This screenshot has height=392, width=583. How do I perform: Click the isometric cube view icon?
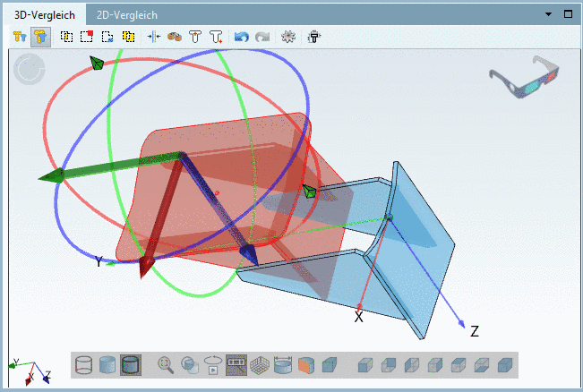(330, 365)
